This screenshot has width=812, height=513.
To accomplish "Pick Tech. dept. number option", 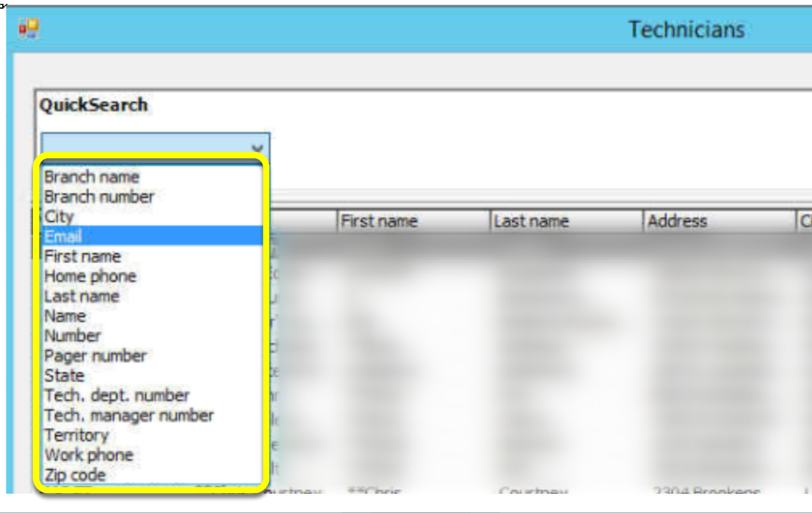I will point(152,395).
